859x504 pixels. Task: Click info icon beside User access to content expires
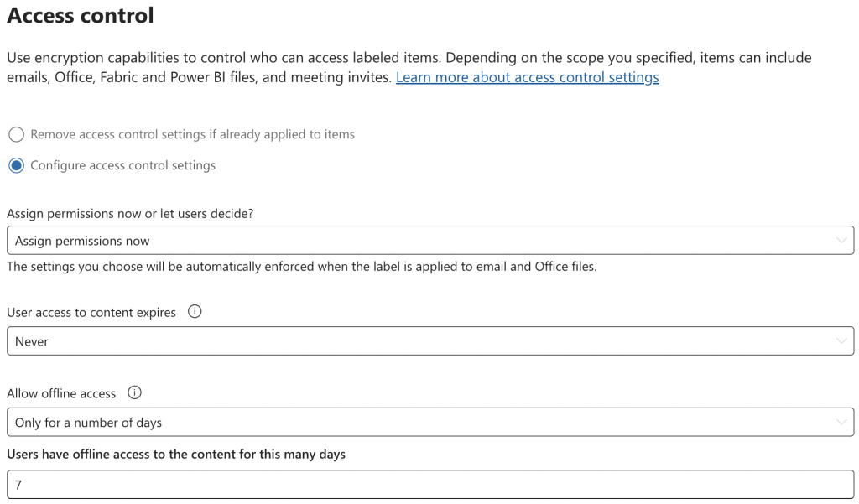pos(195,312)
